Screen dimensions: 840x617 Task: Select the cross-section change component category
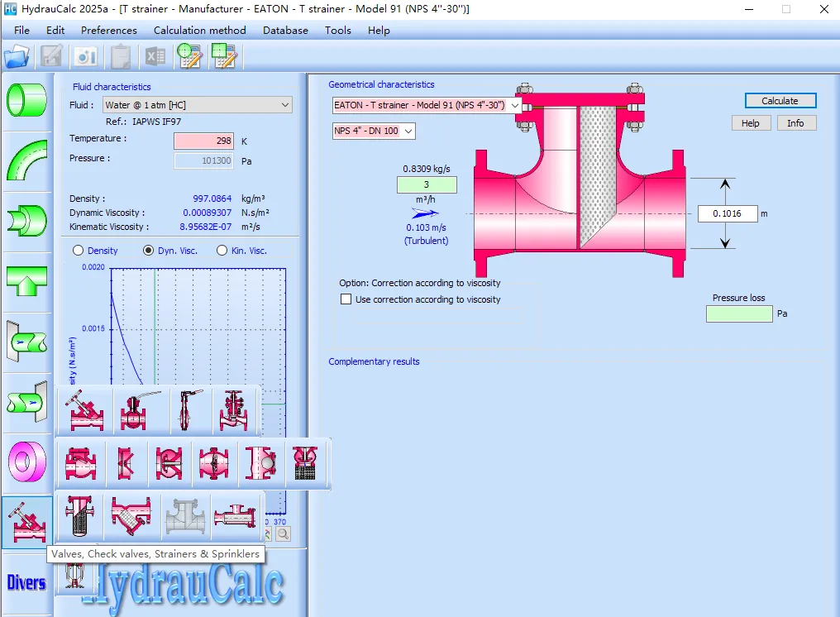pyautogui.click(x=26, y=220)
